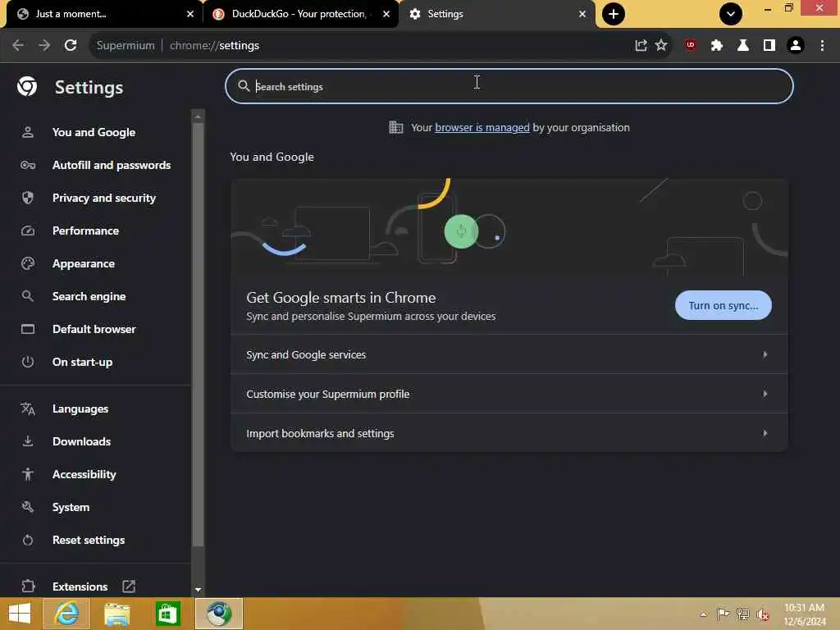Open File Explorer from taskbar
The height and width of the screenshot is (630, 840).
(x=117, y=614)
